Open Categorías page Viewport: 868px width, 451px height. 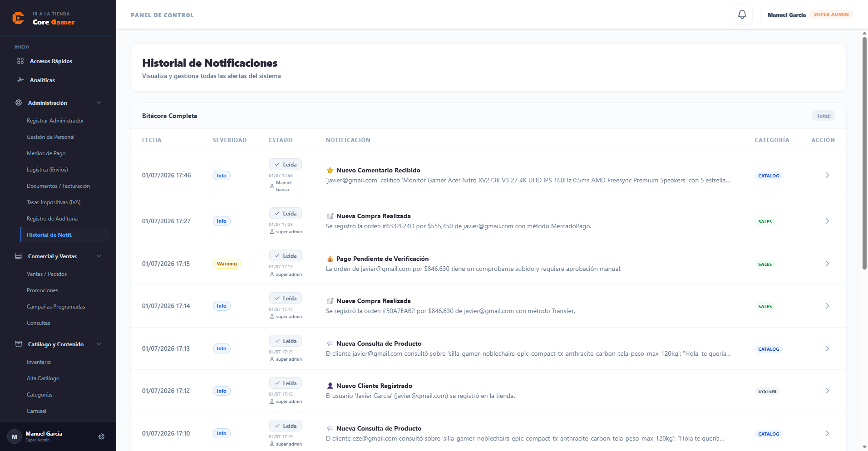pyautogui.click(x=39, y=395)
